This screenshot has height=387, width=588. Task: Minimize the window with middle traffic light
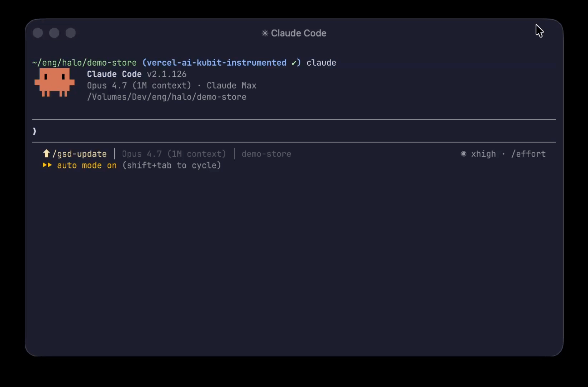point(54,33)
